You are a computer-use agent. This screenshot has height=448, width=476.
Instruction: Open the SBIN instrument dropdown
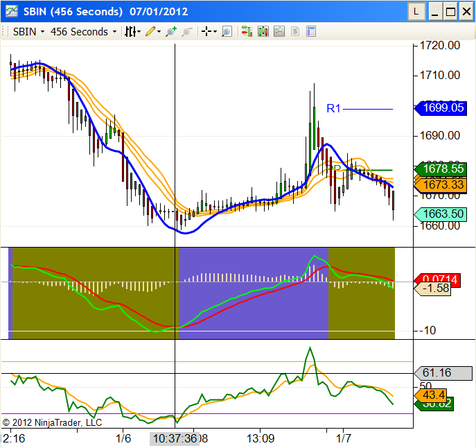click(28, 32)
